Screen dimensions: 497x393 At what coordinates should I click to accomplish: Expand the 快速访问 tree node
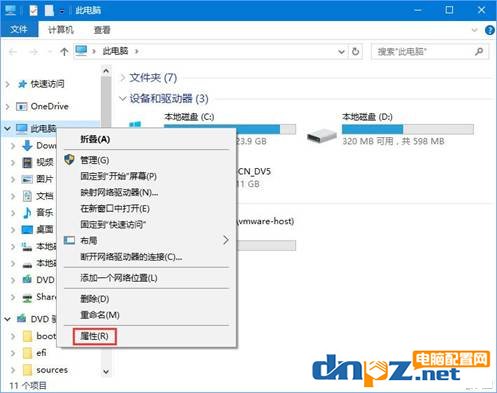[8, 84]
